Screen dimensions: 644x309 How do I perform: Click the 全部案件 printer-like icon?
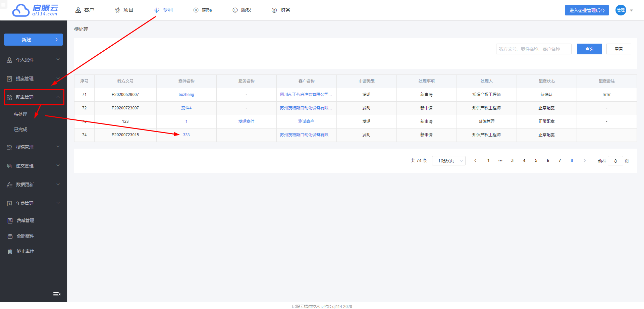point(10,236)
